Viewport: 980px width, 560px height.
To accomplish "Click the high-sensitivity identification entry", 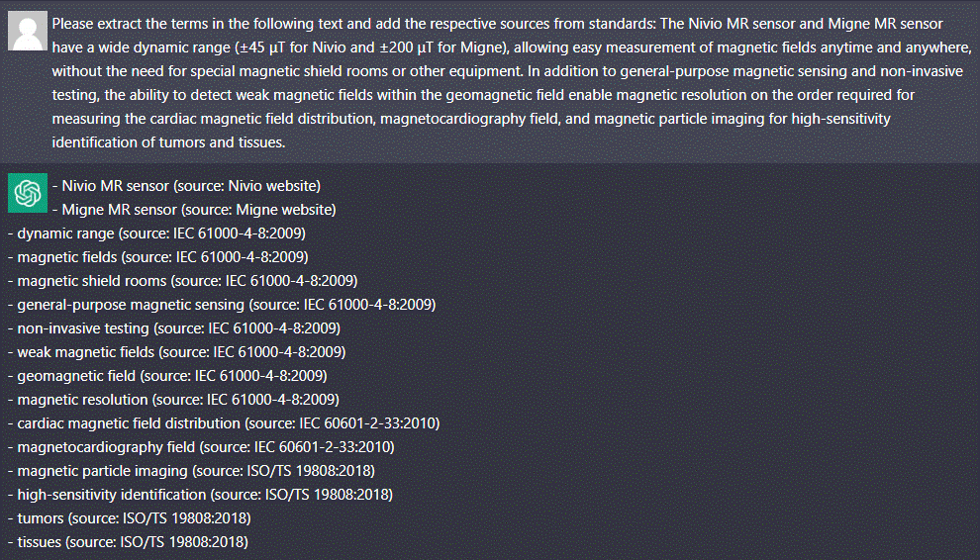I will 200,495.
